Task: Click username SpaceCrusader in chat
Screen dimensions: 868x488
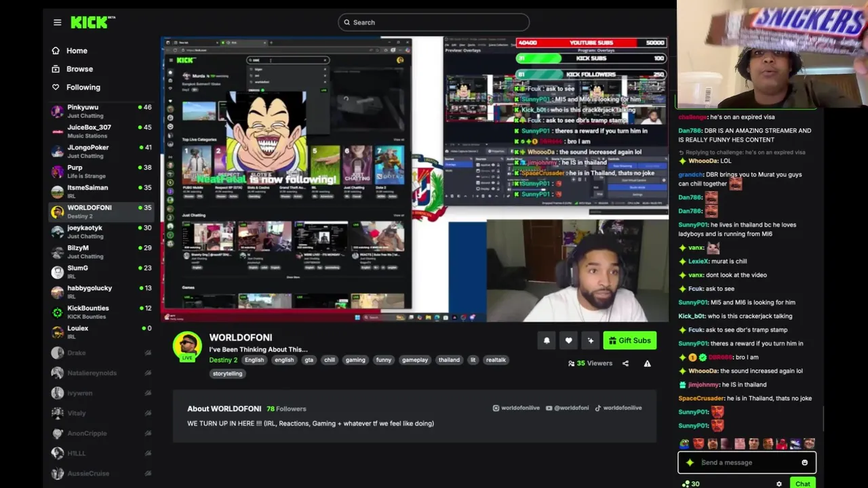Action: pos(701,399)
